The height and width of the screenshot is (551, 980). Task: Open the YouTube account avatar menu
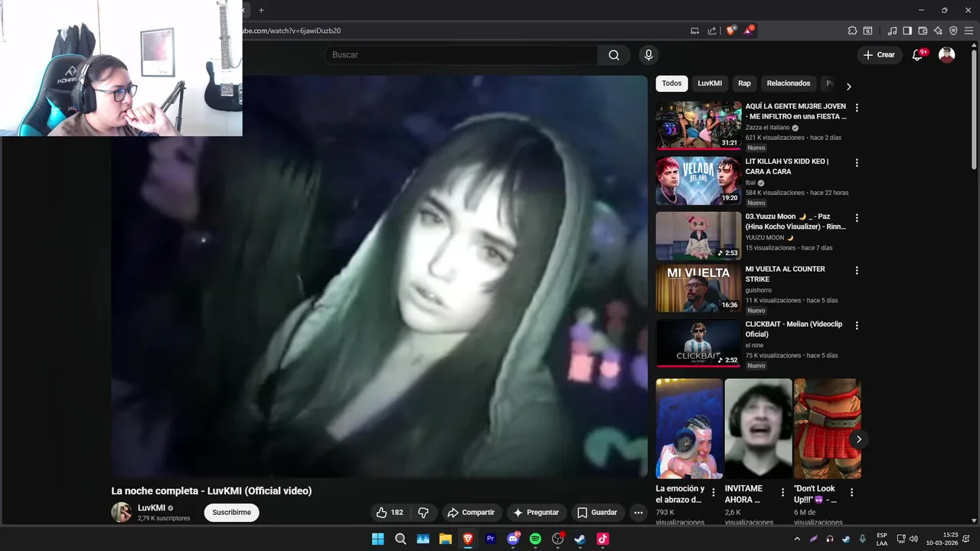tap(947, 55)
